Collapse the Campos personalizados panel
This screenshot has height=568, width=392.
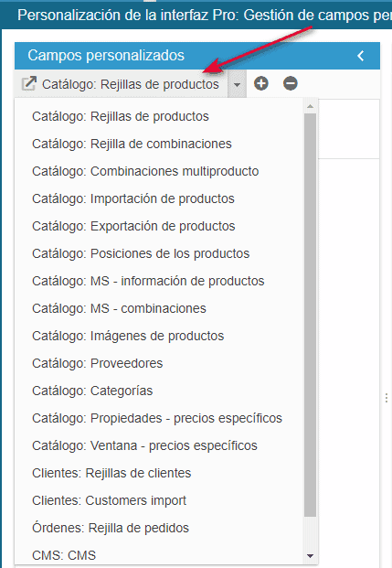(361, 56)
